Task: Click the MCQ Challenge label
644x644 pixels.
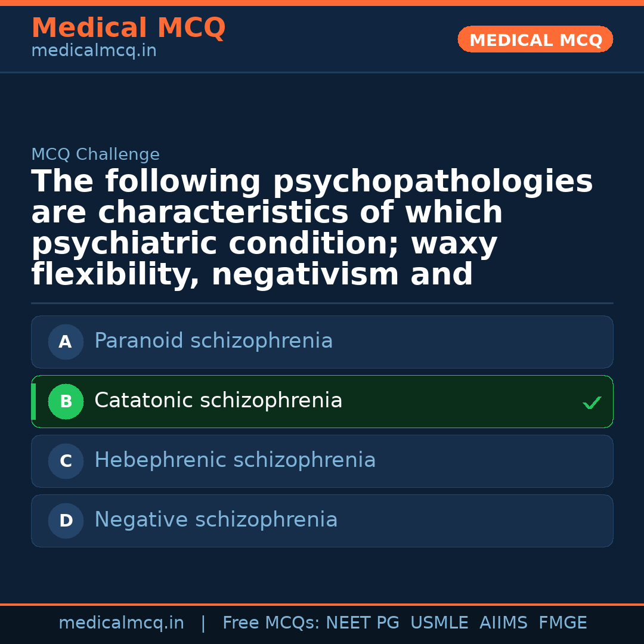Action: [x=95, y=155]
